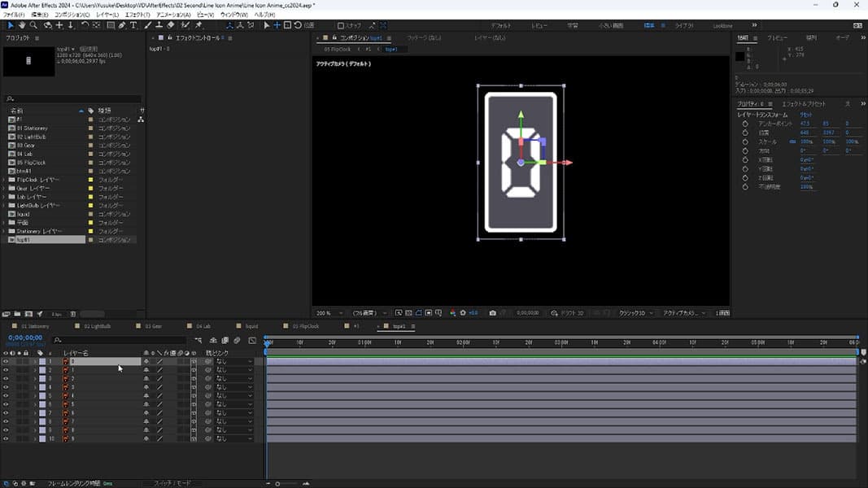
Task: Select the Hand tool in toolbar
Action: click(x=20, y=25)
